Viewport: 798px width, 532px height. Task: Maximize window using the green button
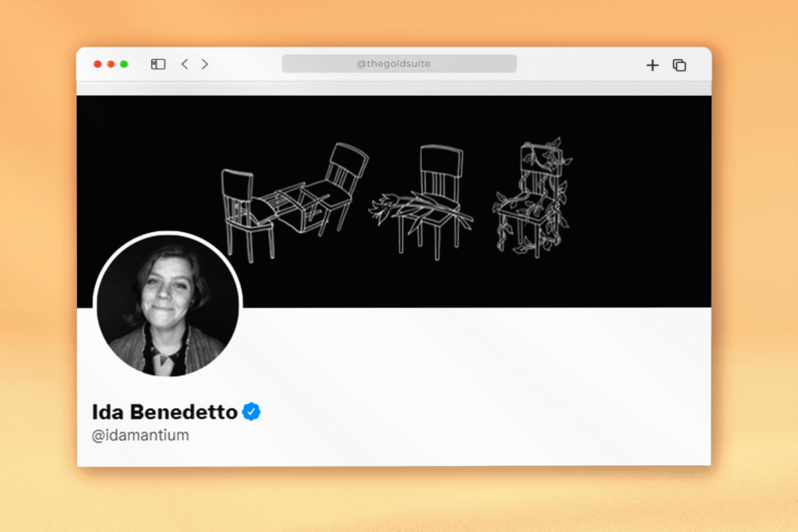(x=124, y=64)
